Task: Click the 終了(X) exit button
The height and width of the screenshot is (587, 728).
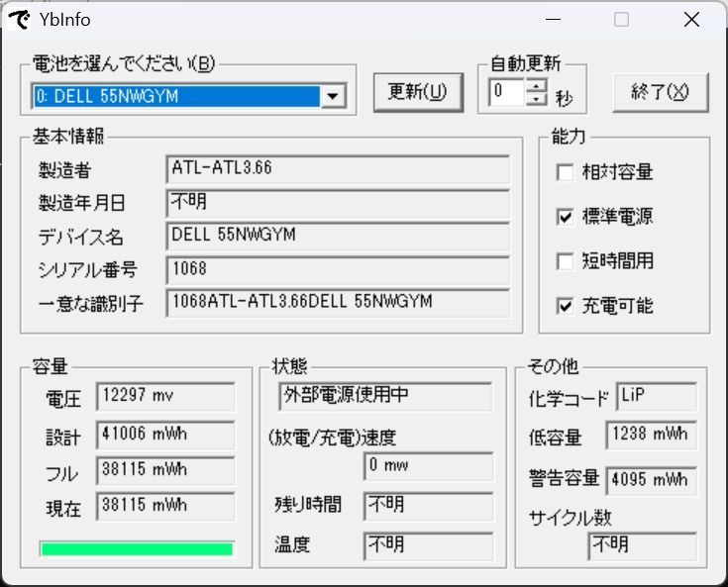Action: [661, 92]
